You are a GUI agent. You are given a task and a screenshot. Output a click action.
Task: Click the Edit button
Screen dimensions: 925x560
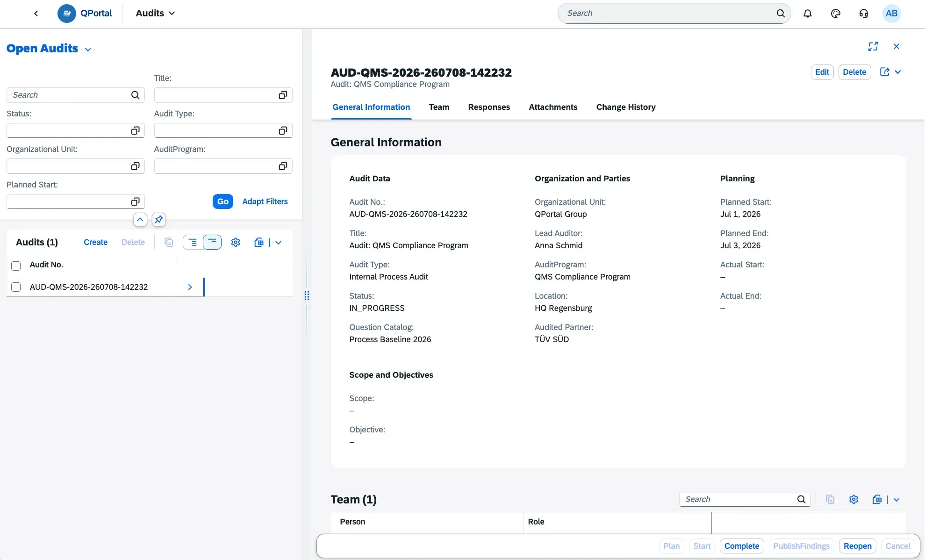[822, 72]
